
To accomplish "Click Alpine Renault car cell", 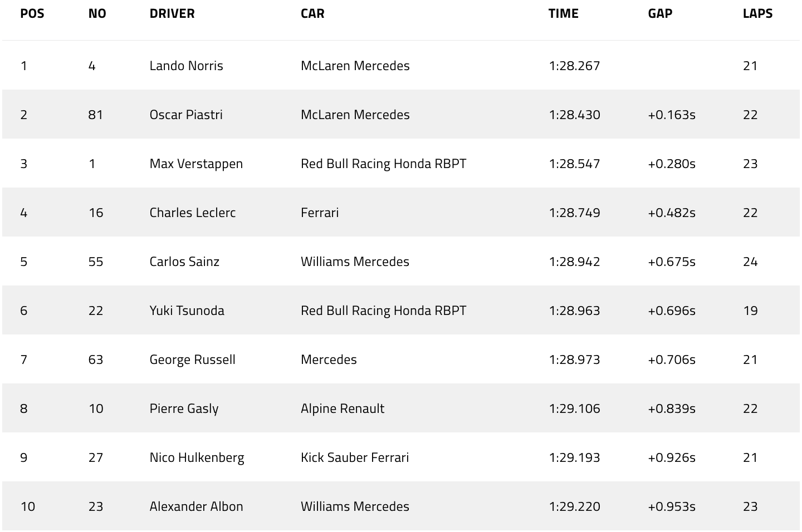I will click(343, 408).
